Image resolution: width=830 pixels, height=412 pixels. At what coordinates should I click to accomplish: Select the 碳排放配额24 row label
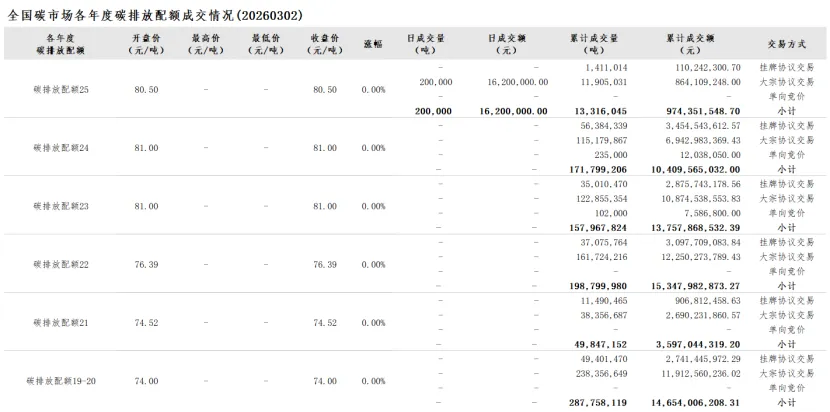[x=62, y=147]
